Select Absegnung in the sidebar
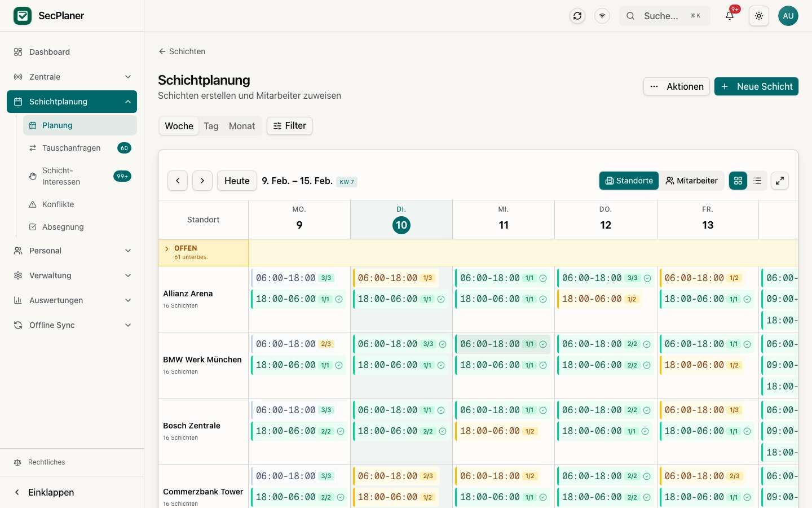 63,227
